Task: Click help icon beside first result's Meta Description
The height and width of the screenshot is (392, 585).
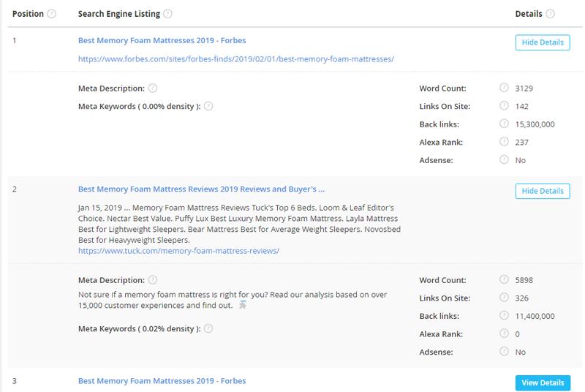Action: [152, 88]
